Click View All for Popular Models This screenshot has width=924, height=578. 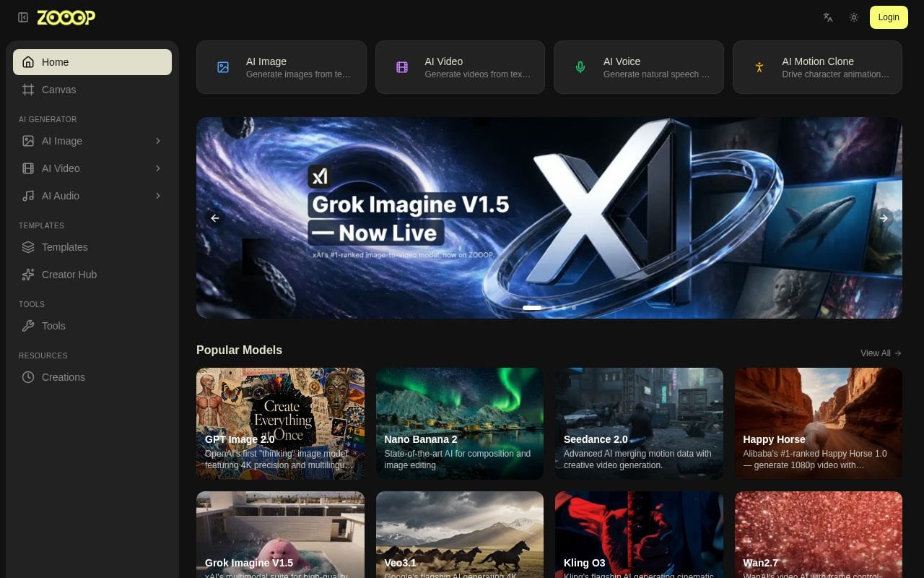tap(881, 353)
